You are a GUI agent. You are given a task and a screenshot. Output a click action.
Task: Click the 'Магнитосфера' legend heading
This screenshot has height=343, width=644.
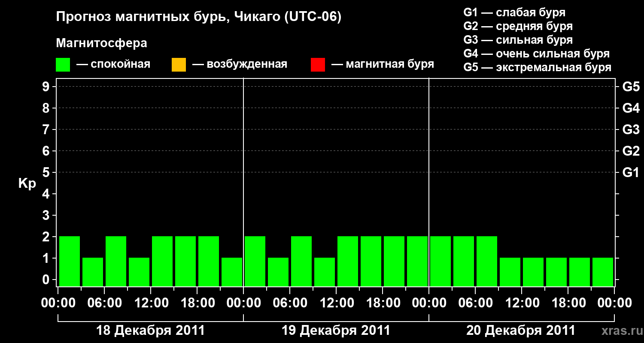tap(102, 43)
